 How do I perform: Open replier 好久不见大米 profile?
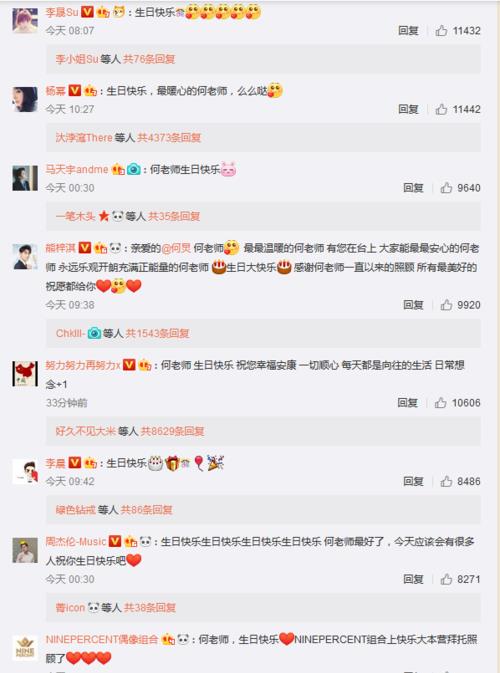point(86,431)
